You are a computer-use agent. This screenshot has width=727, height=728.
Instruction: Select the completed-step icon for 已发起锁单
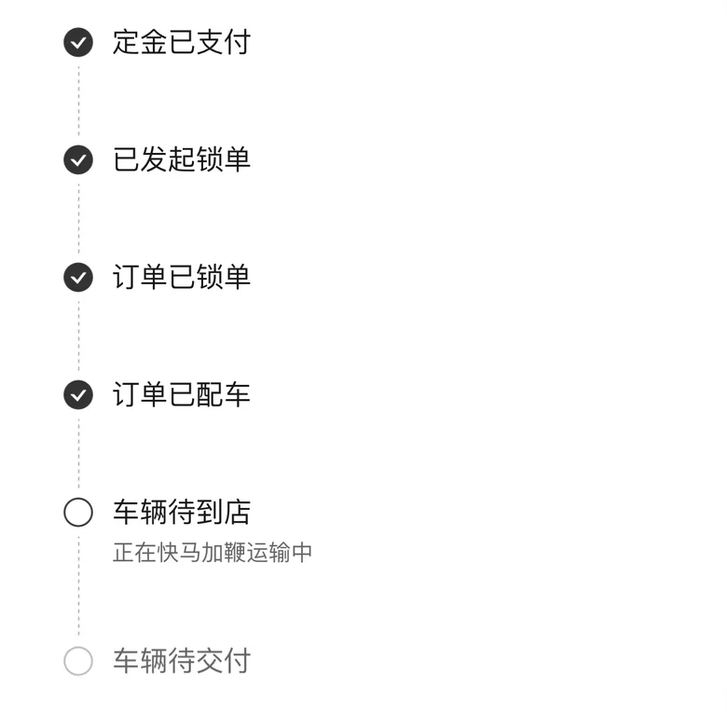78,159
